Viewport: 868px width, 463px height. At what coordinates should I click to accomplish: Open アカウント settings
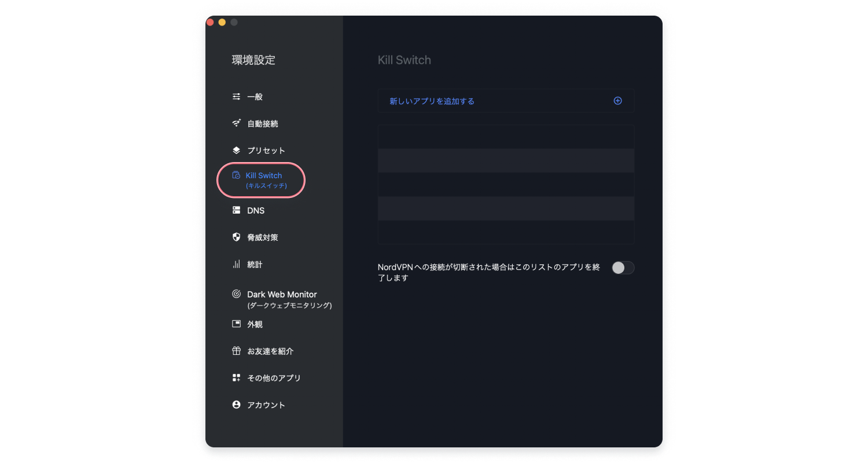pyautogui.click(x=266, y=405)
